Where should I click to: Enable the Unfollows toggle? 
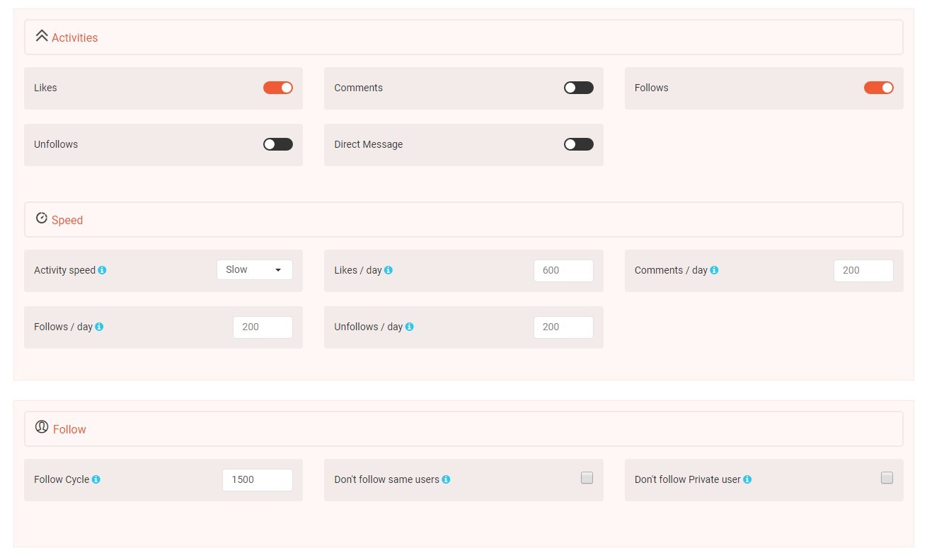[x=278, y=144]
